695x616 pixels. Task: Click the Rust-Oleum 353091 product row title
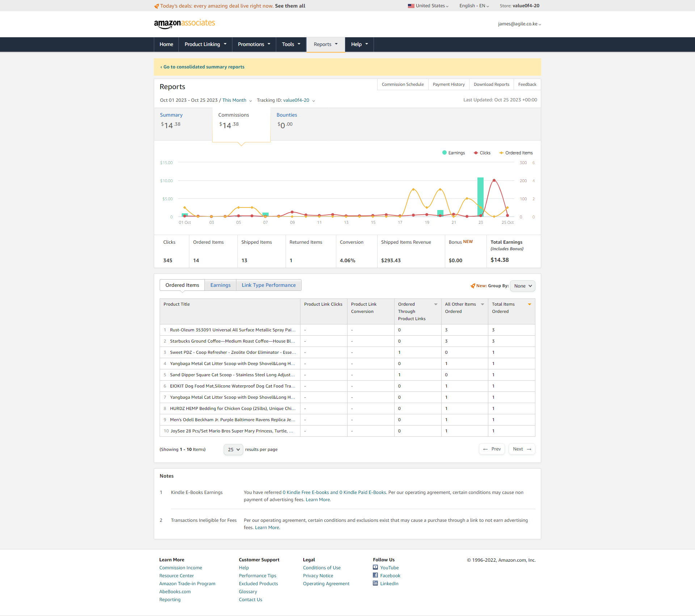coord(233,330)
